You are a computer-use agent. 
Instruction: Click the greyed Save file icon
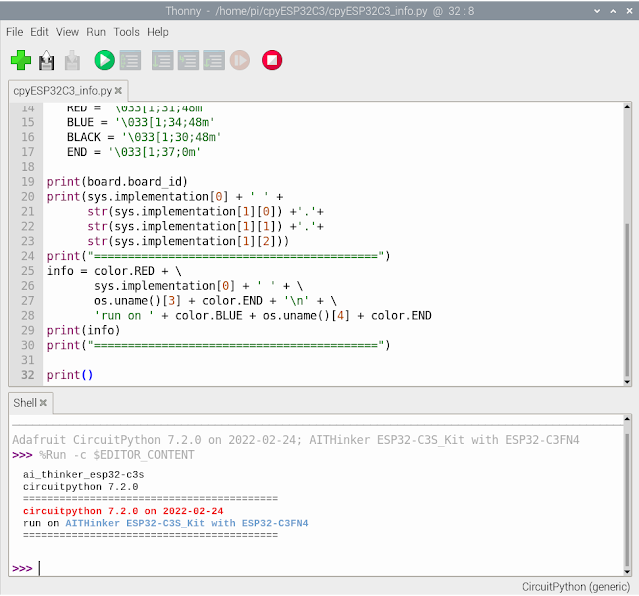click(72, 60)
